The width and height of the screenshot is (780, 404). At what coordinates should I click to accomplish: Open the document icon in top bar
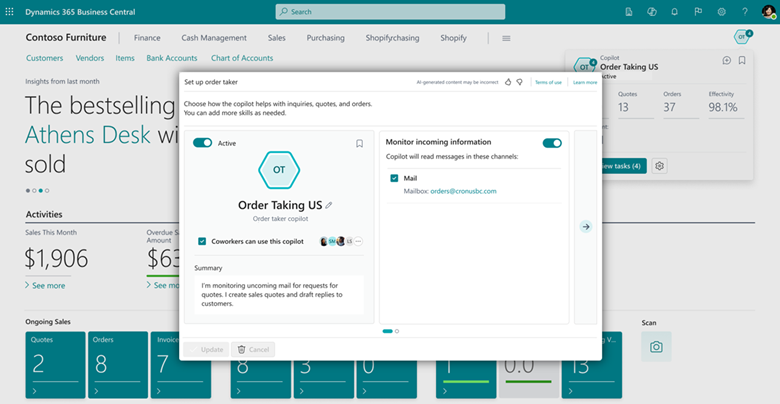point(629,12)
